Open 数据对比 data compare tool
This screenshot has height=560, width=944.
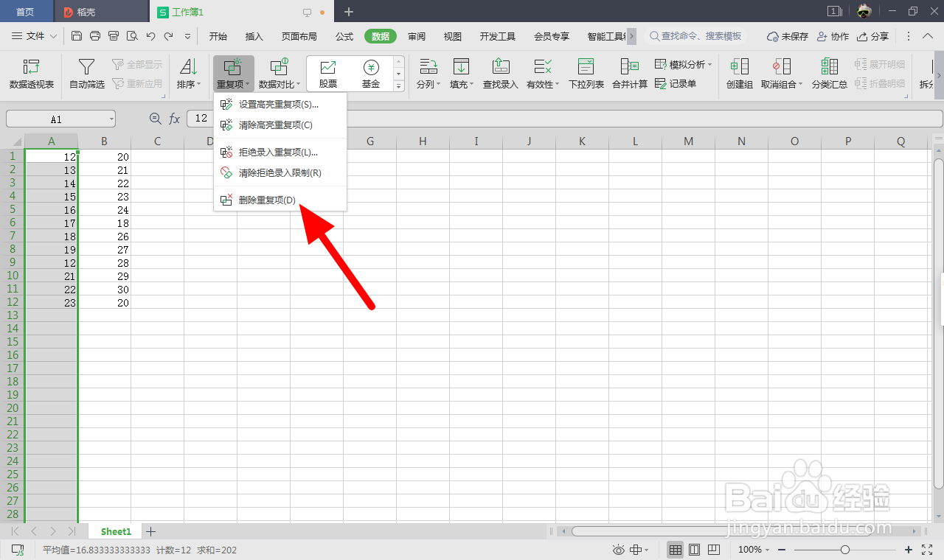[280, 74]
